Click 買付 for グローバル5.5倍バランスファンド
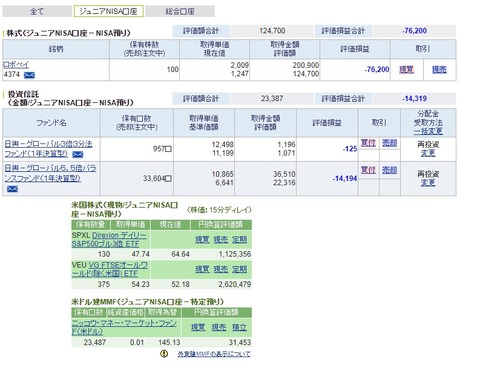The image size is (480, 388). tap(368, 170)
